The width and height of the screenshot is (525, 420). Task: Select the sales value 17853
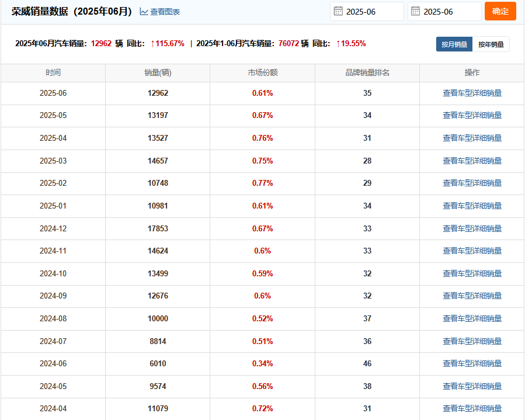158,228
